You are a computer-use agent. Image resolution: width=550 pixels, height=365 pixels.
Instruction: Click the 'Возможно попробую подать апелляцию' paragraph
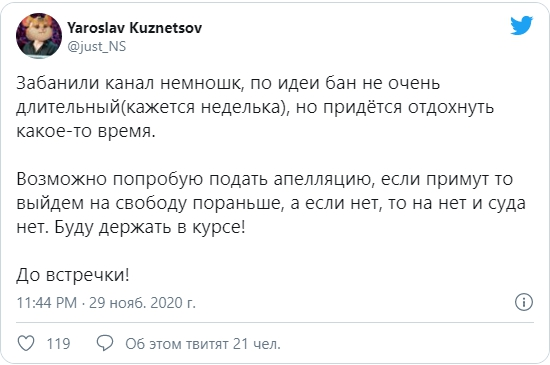coord(271,203)
